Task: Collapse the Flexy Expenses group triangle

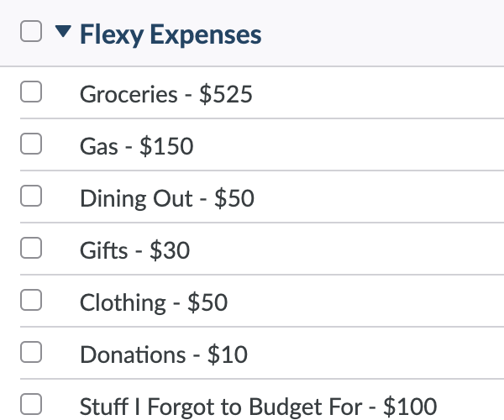Action: [x=63, y=31]
